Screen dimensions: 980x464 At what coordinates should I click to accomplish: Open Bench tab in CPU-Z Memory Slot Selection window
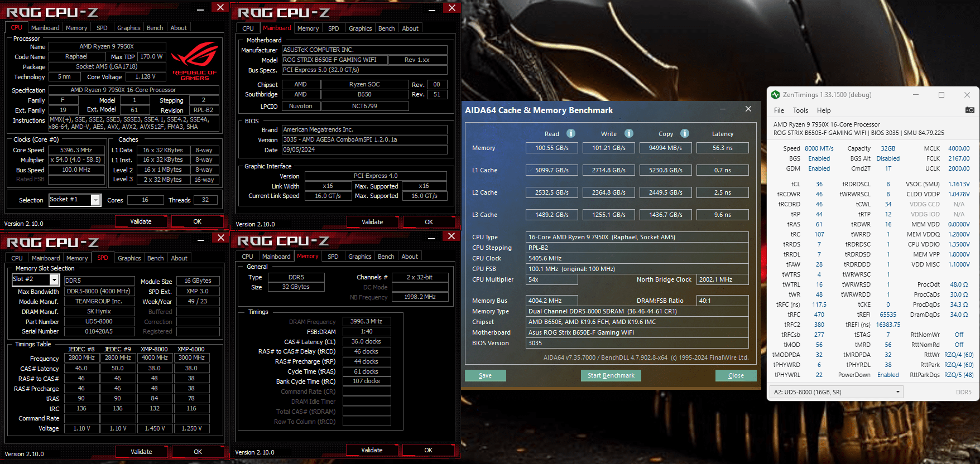[156, 258]
